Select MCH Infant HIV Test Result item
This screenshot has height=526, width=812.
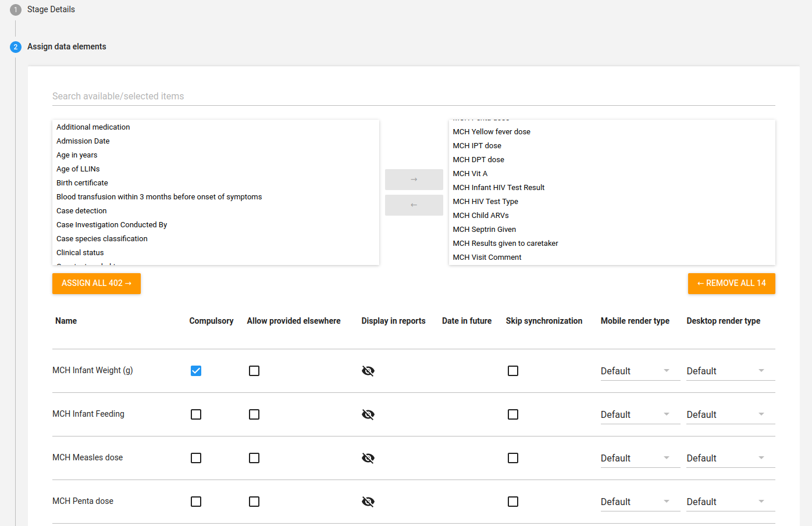pos(612,188)
